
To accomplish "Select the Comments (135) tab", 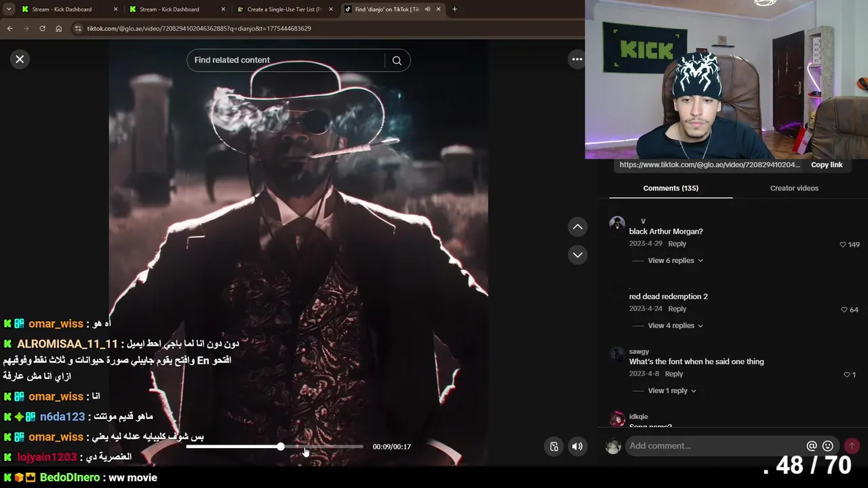I will 671,188.
